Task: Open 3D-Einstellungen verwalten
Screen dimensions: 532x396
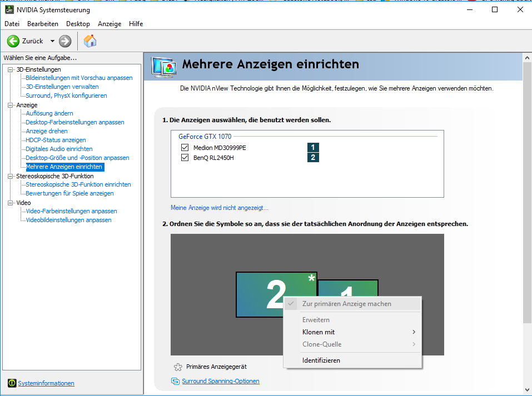Action: click(x=62, y=87)
